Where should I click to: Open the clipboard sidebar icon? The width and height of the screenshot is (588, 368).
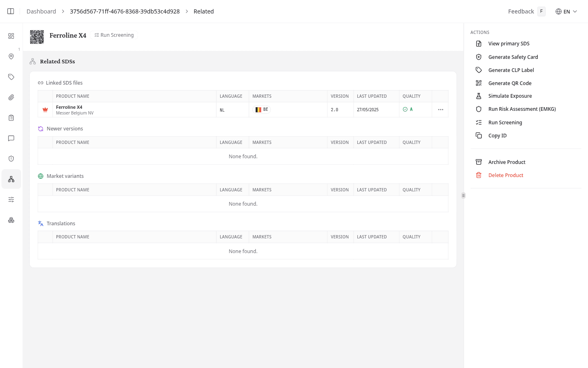click(x=11, y=118)
